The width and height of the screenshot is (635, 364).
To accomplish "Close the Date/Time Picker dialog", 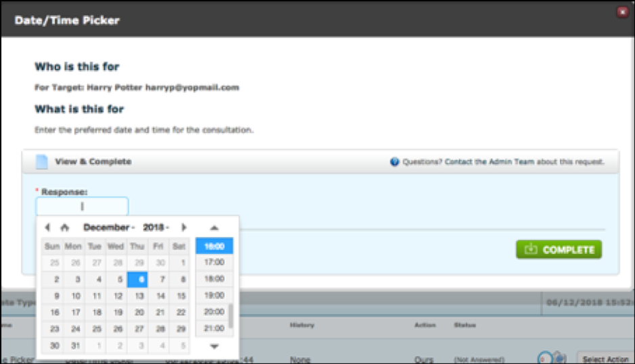I will pos(622,12).
